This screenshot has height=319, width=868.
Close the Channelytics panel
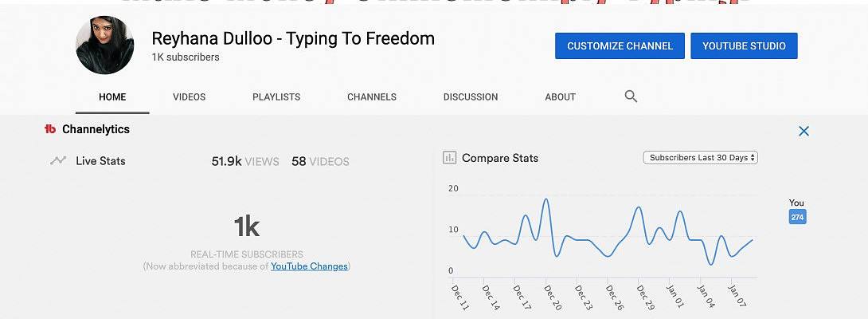pyautogui.click(x=803, y=132)
